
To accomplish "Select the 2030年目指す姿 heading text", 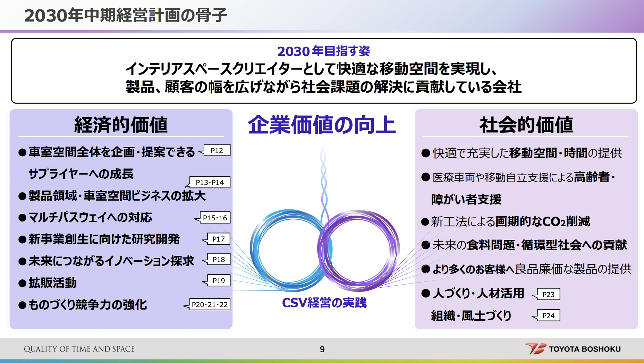I will pos(323,51).
